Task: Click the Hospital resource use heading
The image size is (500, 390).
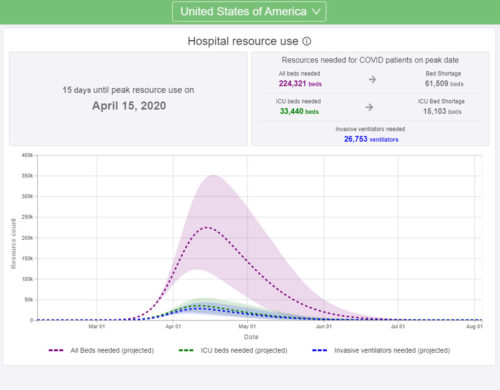Action: point(243,41)
